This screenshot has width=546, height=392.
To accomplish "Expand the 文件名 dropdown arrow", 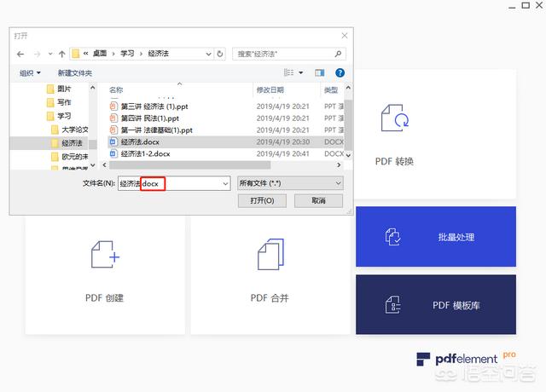I will click(x=225, y=183).
